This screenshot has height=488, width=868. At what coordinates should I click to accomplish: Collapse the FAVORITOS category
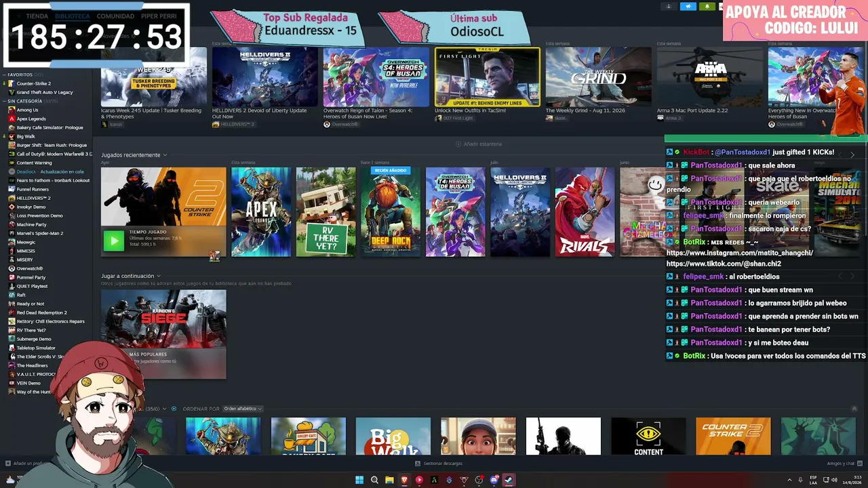point(5,75)
